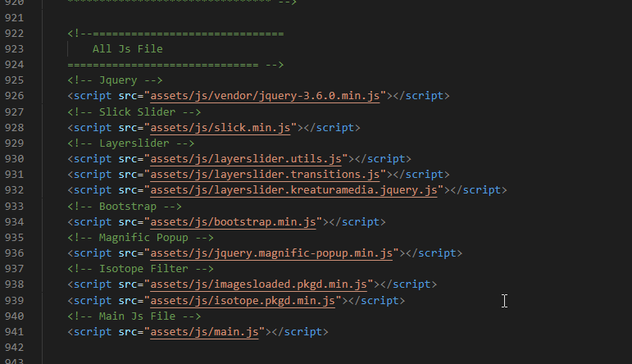Click line number 941 in the gutter
The width and height of the screenshot is (632, 364).
[x=13, y=332]
